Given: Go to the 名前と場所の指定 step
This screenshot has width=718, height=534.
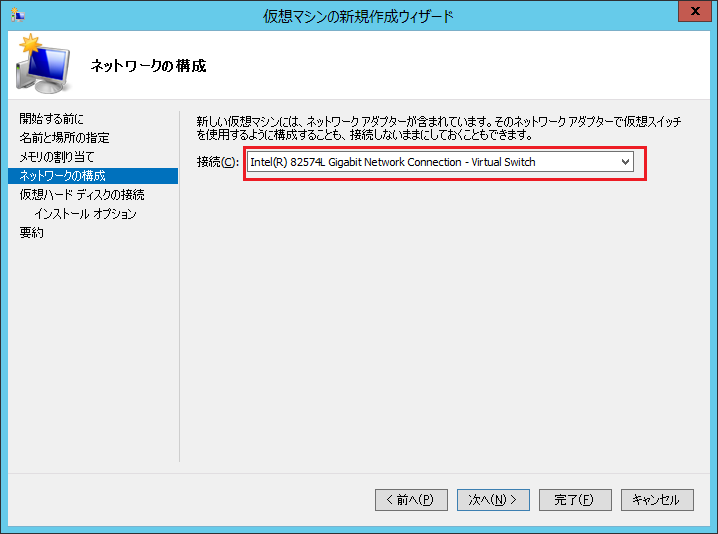Looking at the screenshot, I should coord(64,138).
